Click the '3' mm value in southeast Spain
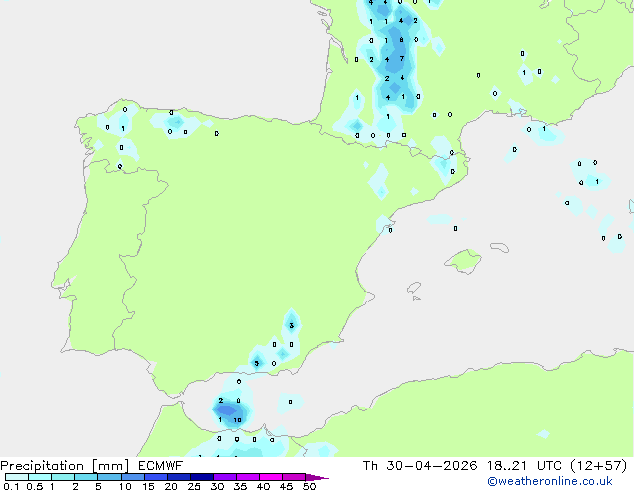 pyautogui.click(x=292, y=325)
